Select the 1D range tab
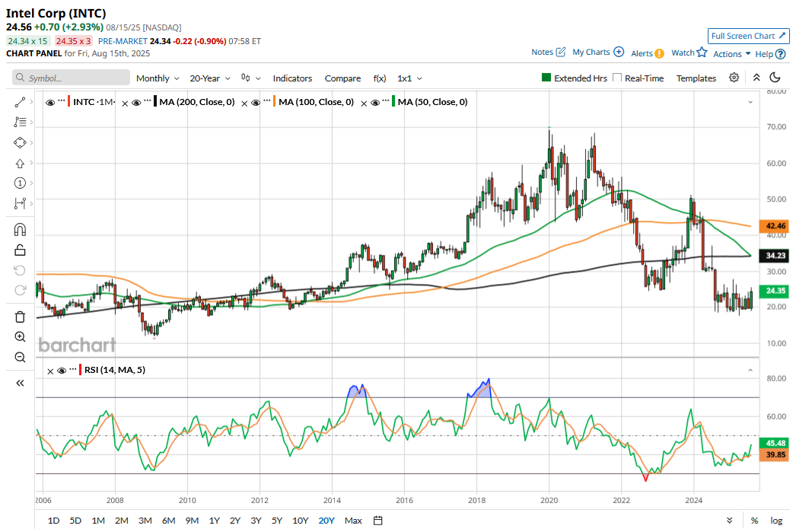 point(53,521)
